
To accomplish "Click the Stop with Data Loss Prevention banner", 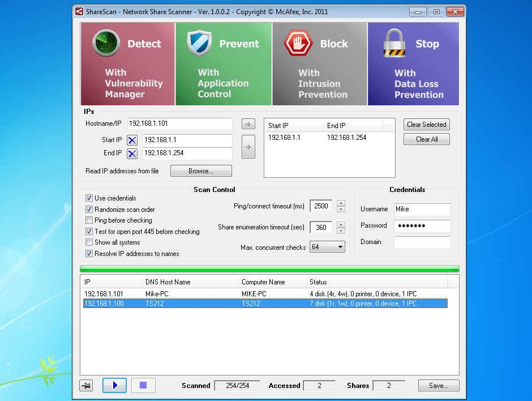I will (x=413, y=64).
